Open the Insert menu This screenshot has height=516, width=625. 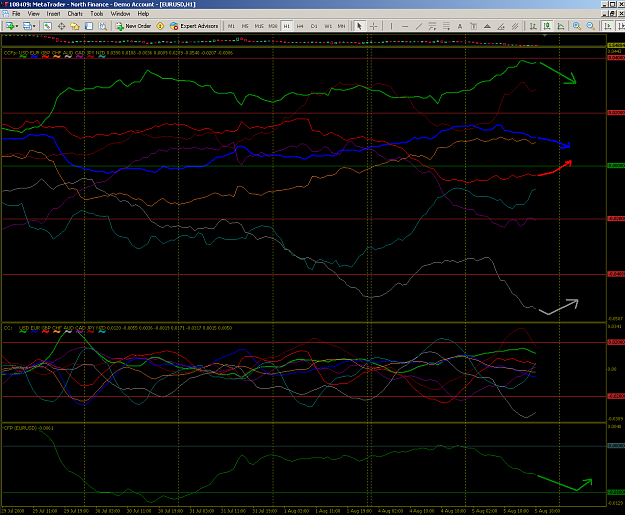point(53,14)
